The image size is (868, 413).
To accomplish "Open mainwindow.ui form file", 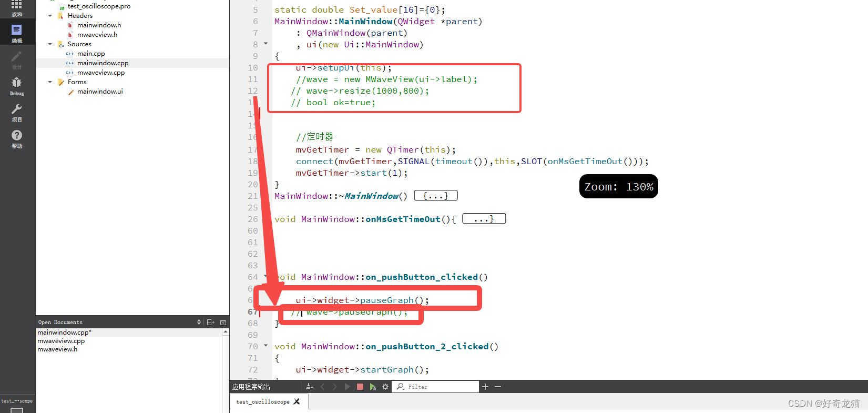I will (x=100, y=92).
